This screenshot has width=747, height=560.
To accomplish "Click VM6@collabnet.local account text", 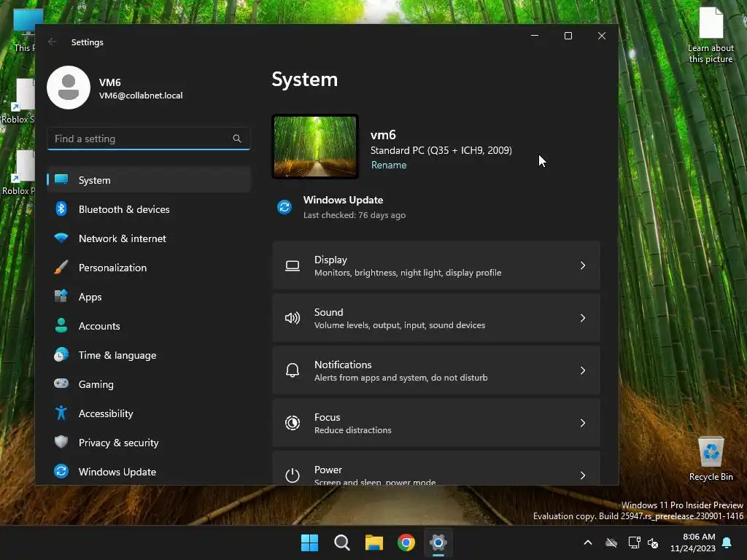I will [141, 96].
